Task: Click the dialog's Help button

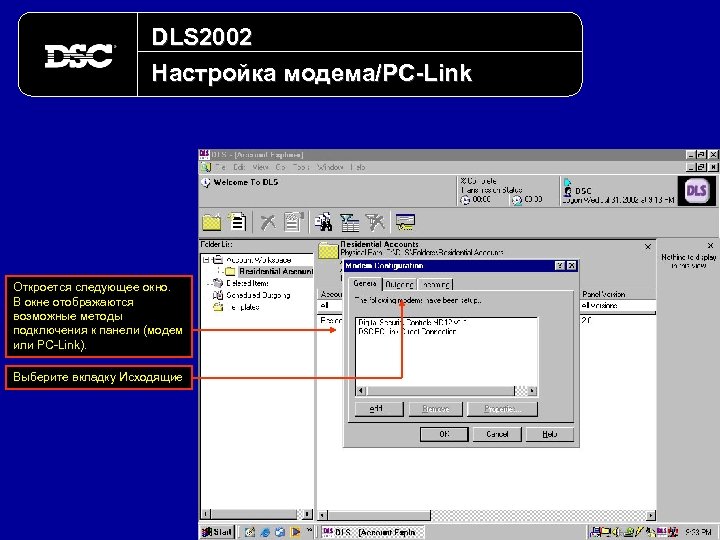Action: (x=550, y=434)
